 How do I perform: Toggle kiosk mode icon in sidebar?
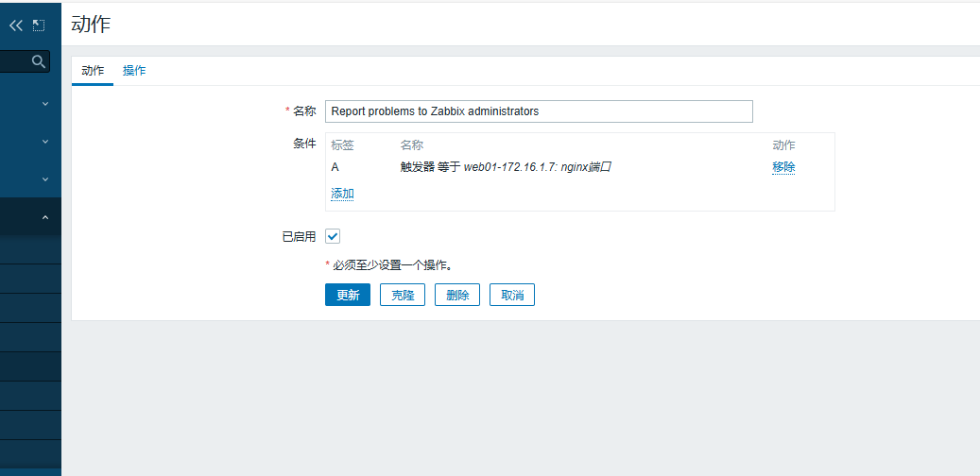pos(39,25)
